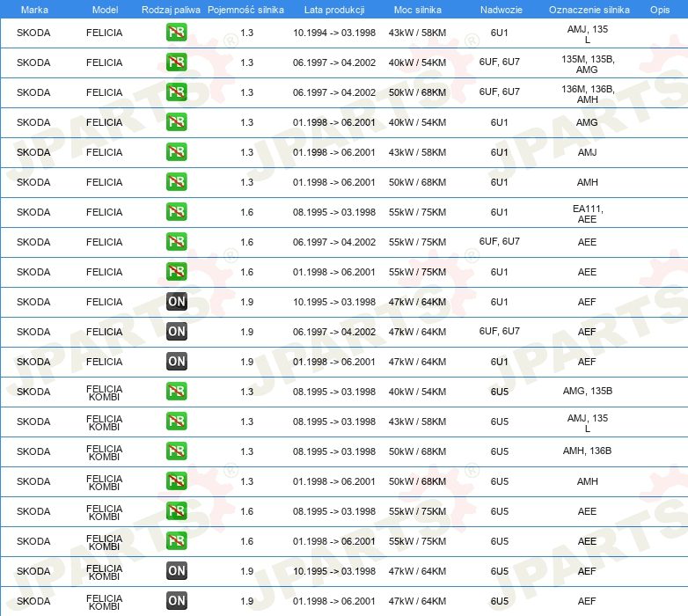Select '08.1995 -> 03.1998' in the EA111 row
Image resolution: width=688 pixels, height=616 pixels.
coord(334,212)
